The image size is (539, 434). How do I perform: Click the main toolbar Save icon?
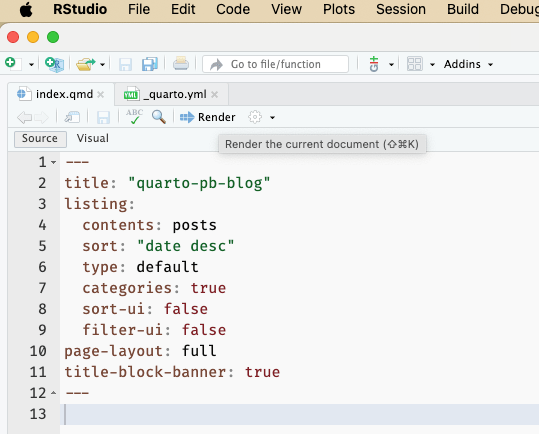click(x=125, y=65)
